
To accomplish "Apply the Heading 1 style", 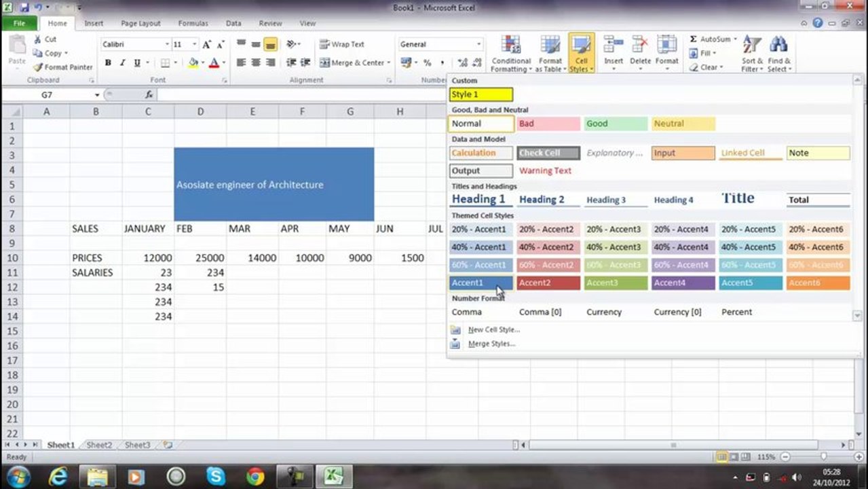I will (x=480, y=199).
